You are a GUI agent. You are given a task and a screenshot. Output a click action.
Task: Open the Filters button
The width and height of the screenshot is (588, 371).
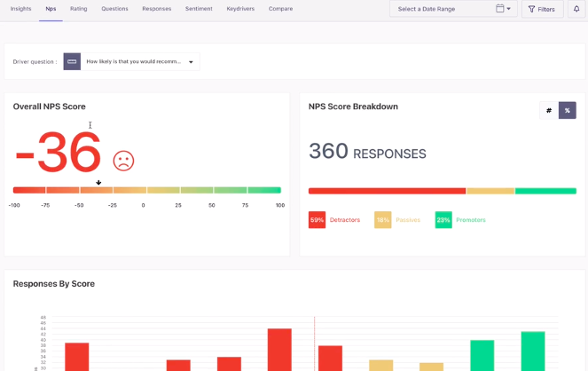542,9
